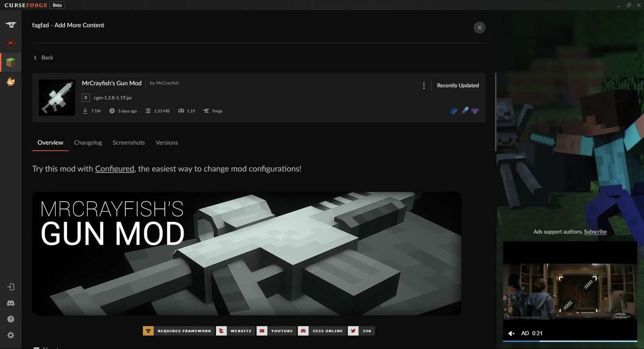
Task: Open the mod's YOUTUBE badge
Action: (276, 330)
